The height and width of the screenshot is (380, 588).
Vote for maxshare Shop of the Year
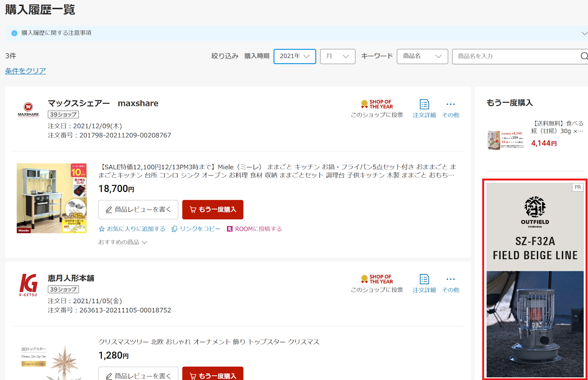377,109
